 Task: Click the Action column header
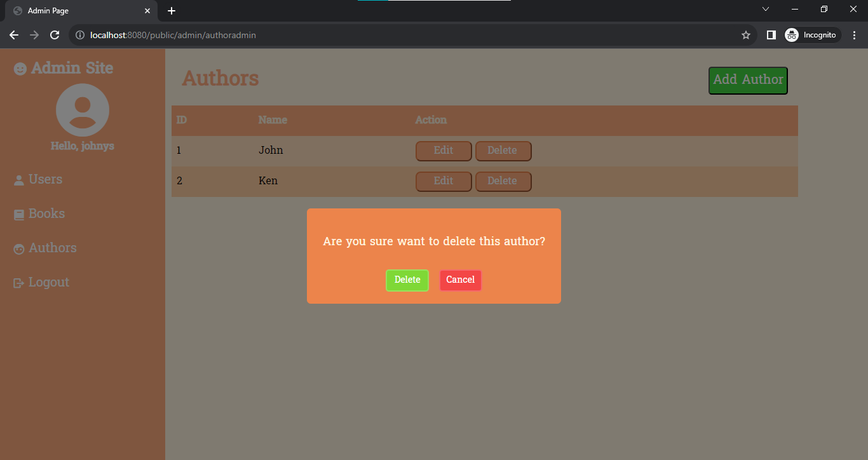point(431,119)
